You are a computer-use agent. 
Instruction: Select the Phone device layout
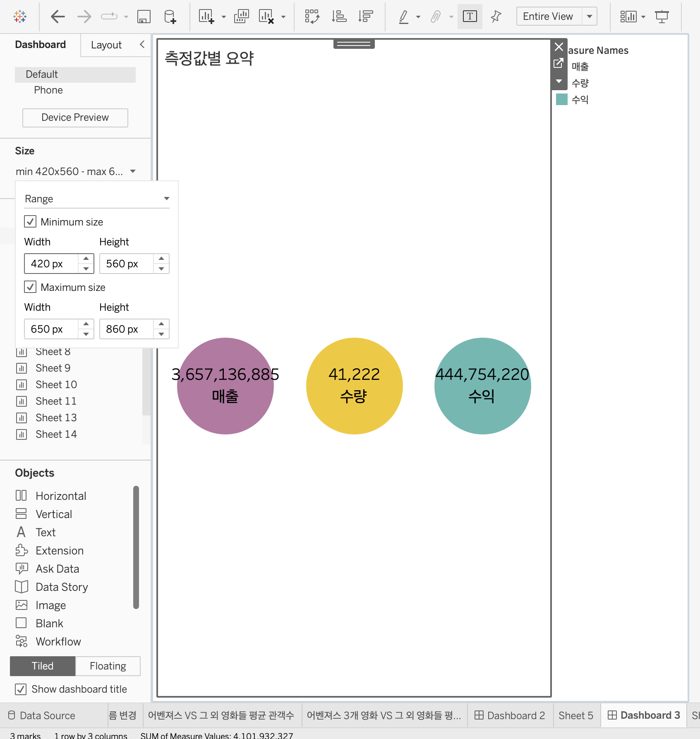(x=48, y=90)
